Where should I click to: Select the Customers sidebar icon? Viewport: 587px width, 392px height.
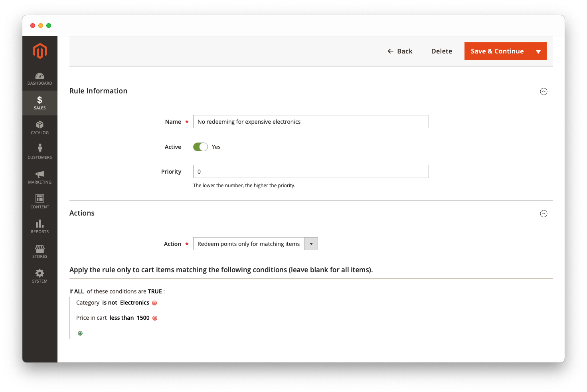point(40,152)
